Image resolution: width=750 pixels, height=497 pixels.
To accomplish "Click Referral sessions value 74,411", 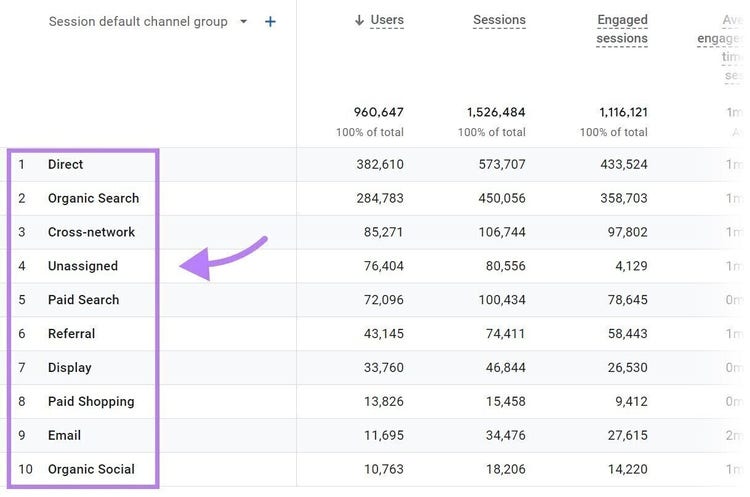I will tap(506, 333).
